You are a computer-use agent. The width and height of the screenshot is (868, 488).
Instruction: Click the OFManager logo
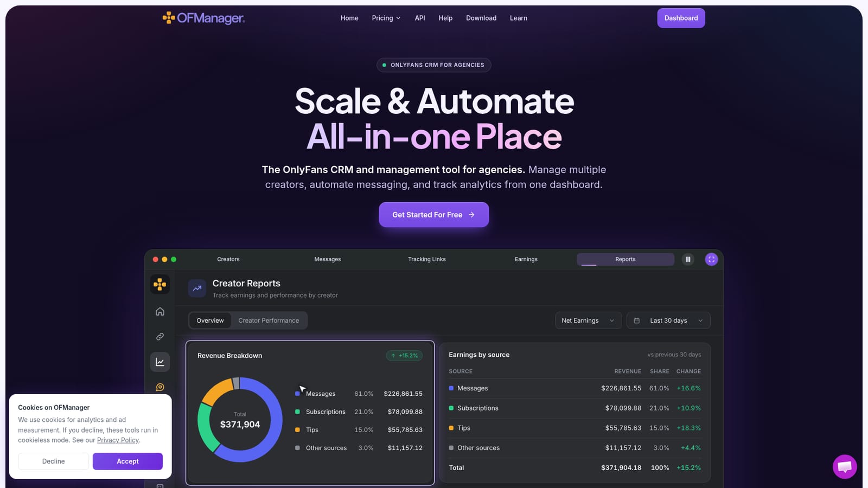pos(203,18)
